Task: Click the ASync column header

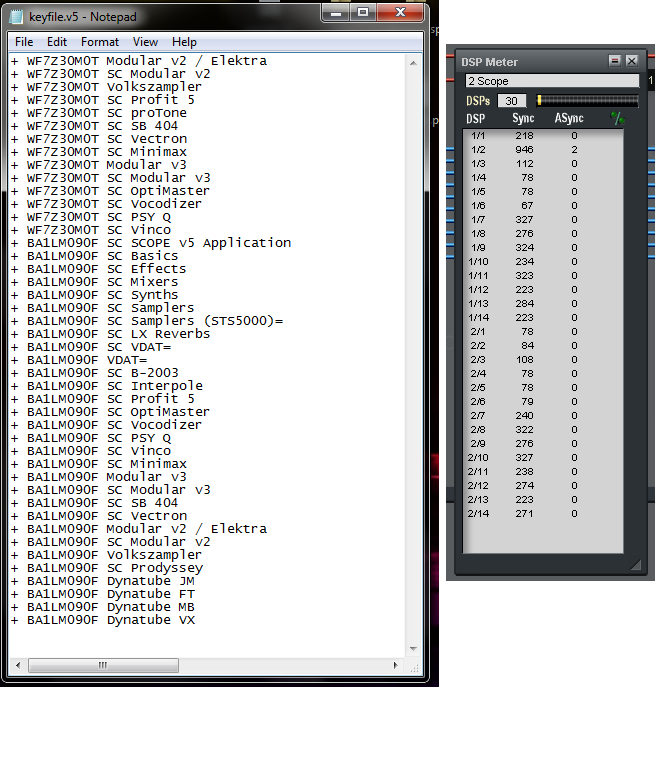Action: click(x=569, y=119)
